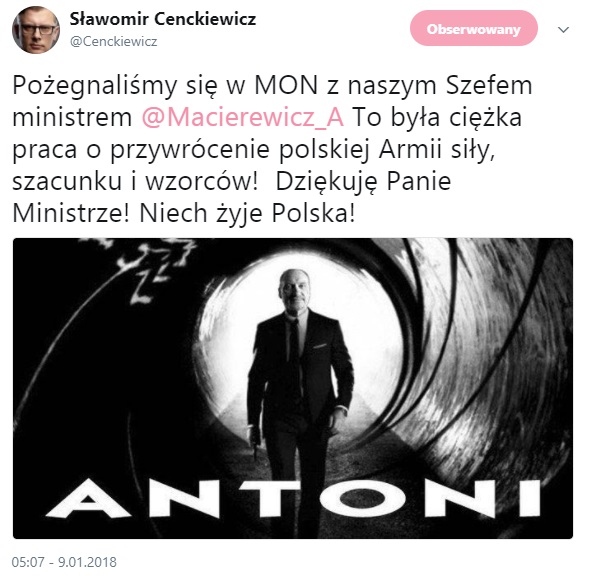Click the tweet text starting with Pożegnaliśmy

[x=272, y=149]
